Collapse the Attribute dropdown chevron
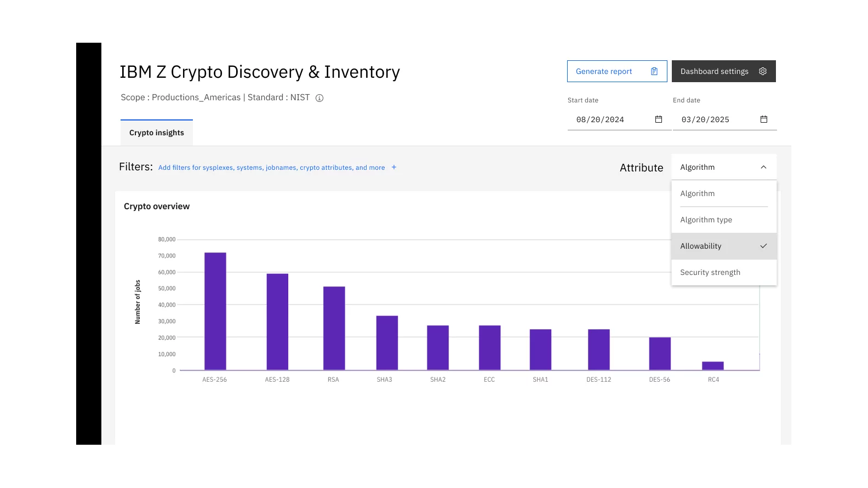This screenshot has height=488, width=868. tap(763, 167)
